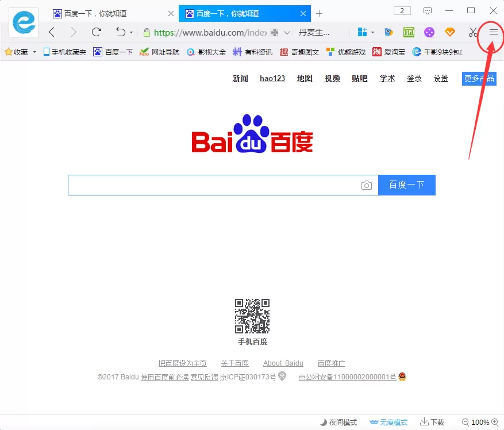The width and height of the screenshot is (504, 430).
Task: Click the blue bird toolbar icon
Action: [x=388, y=32]
